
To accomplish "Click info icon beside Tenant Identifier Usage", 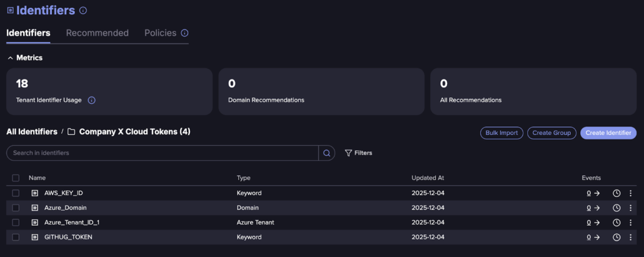I will coord(91,100).
